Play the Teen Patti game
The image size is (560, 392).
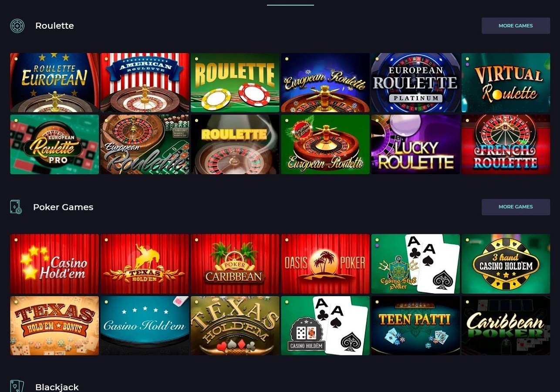(x=415, y=325)
